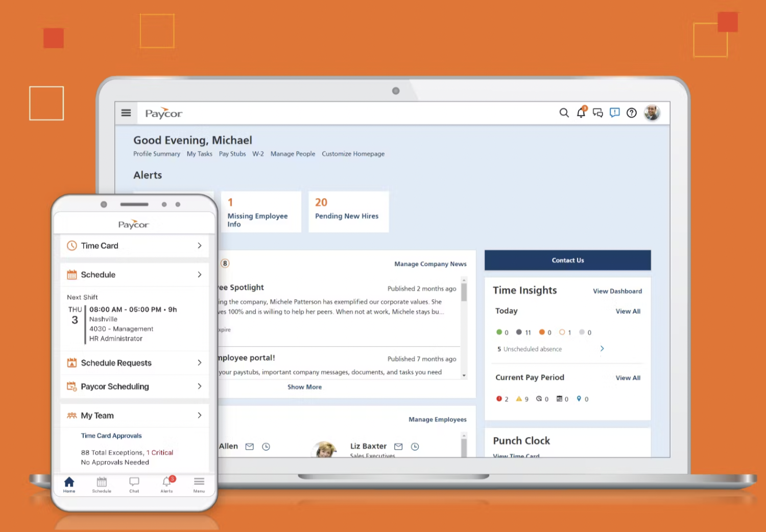The image size is (766, 532).
Task: Expand Schedule Requests chevron on phone
Action: [200, 362]
